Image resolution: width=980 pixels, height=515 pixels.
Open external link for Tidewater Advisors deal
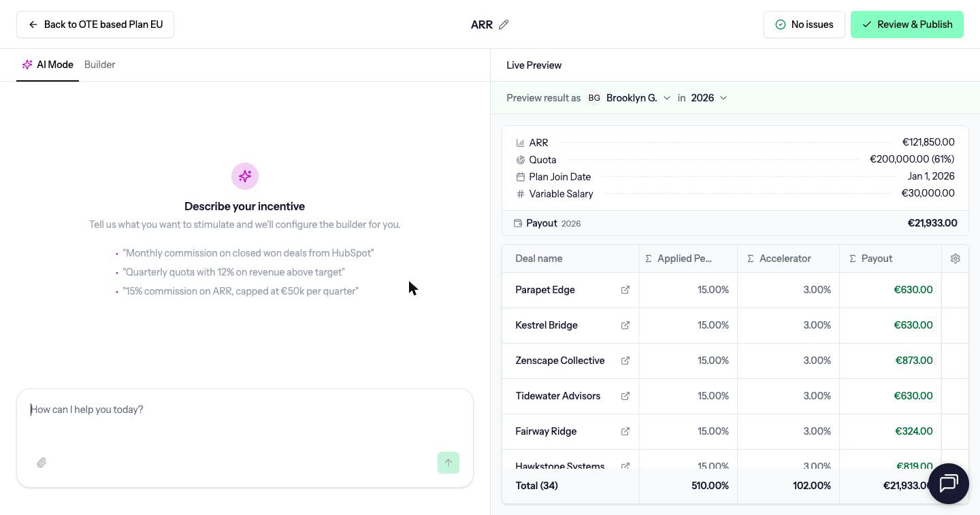[625, 396]
